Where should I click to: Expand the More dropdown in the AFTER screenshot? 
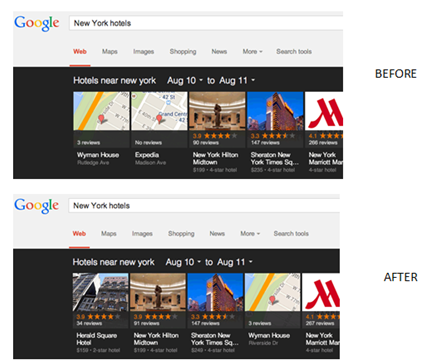coord(250,234)
